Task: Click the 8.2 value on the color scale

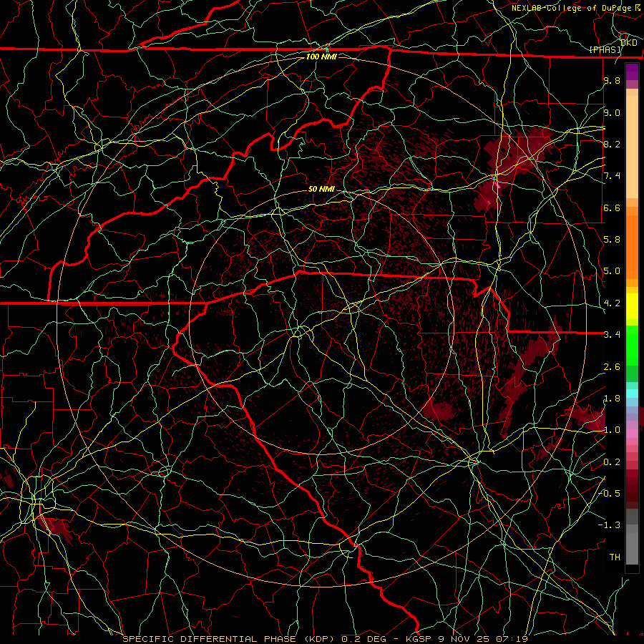Action: [612, 144]
